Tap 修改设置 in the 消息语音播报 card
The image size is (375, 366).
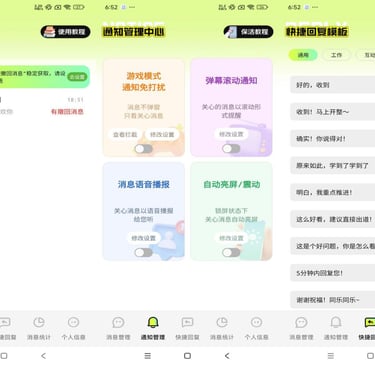click(x=144, y=238)
